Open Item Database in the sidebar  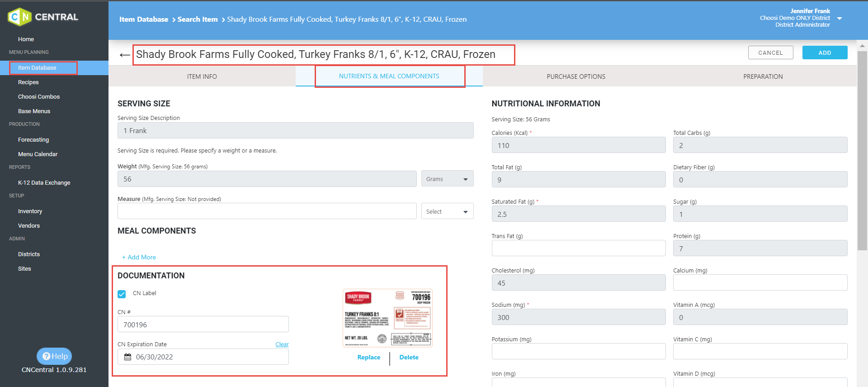tap(37, 68)
